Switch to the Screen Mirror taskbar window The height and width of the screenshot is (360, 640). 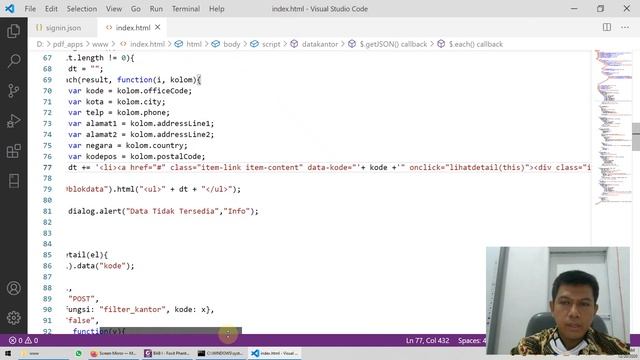pos(114,353)
